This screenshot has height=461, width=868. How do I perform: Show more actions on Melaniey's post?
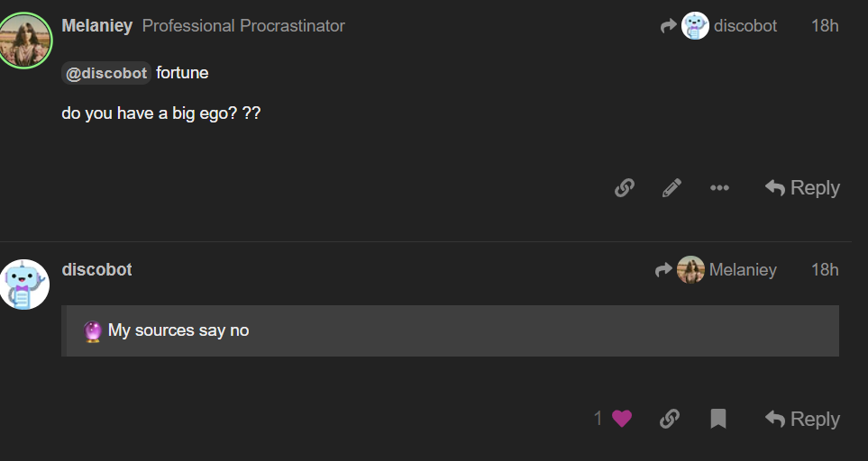tap(719, 187)
